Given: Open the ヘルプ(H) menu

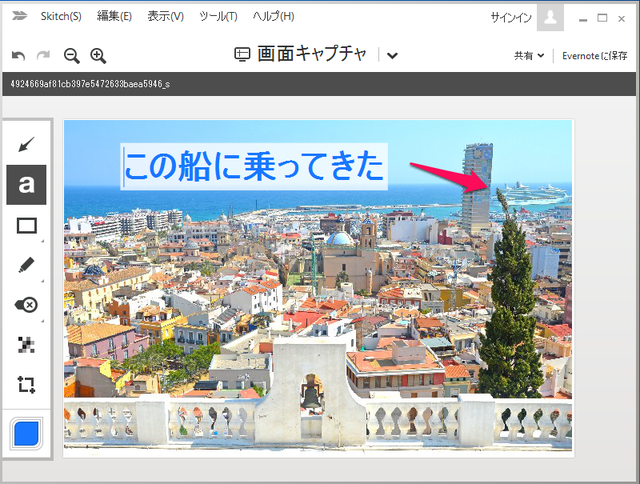Looking at the screenshot, I should [273, 16].
